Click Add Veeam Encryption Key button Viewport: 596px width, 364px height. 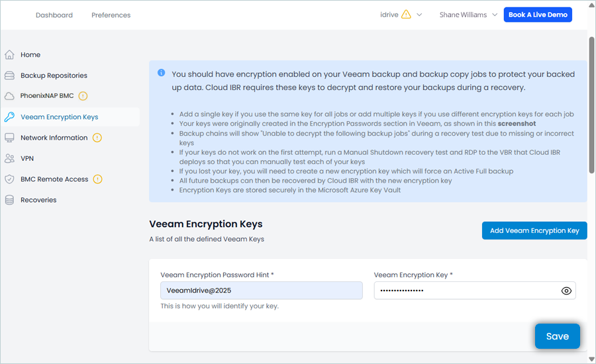click(x=534, y=230)
